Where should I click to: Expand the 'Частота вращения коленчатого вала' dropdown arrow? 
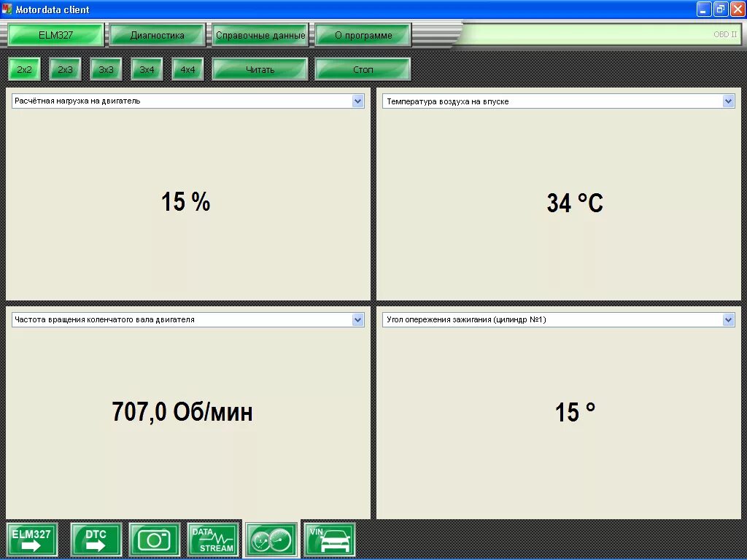point(357,319)
